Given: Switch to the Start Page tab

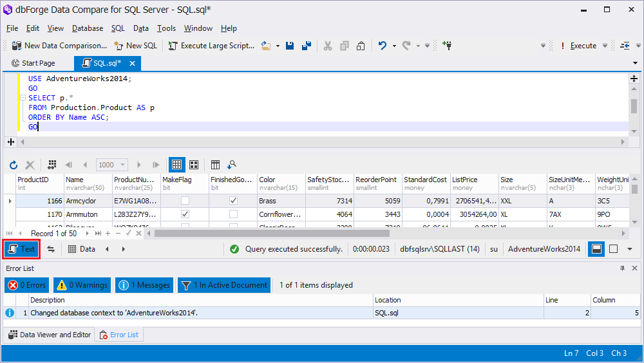Looking at the screenshot, I should [x=33, y=63].
